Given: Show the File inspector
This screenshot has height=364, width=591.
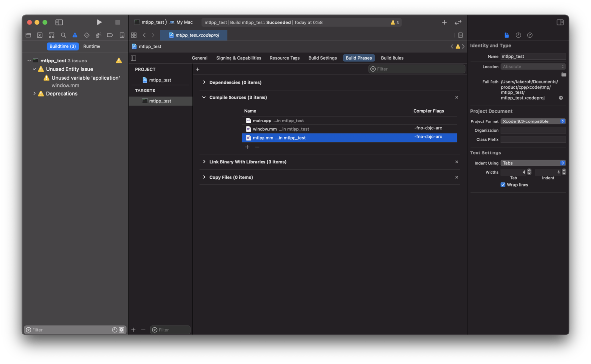Looking at the screenshot, I should click(506, 35).
